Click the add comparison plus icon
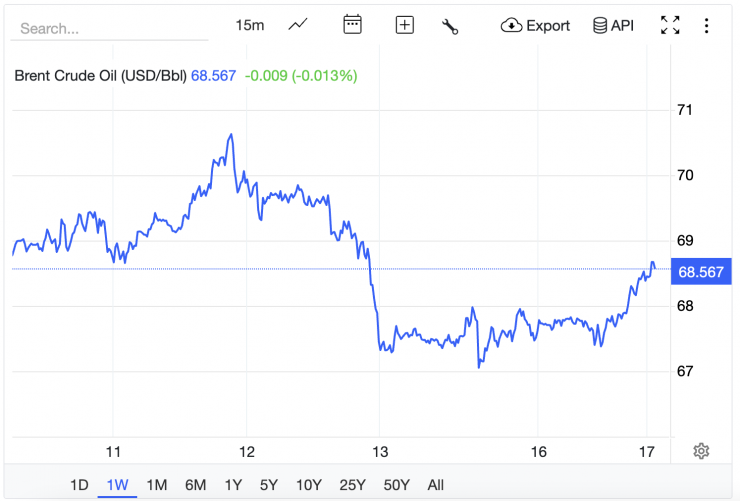This screenshot has width=740, height=501. (x=404, y=25)
